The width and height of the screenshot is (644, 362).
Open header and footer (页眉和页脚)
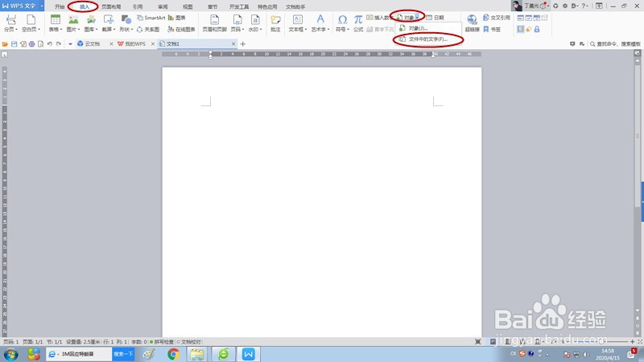point(214,23)
